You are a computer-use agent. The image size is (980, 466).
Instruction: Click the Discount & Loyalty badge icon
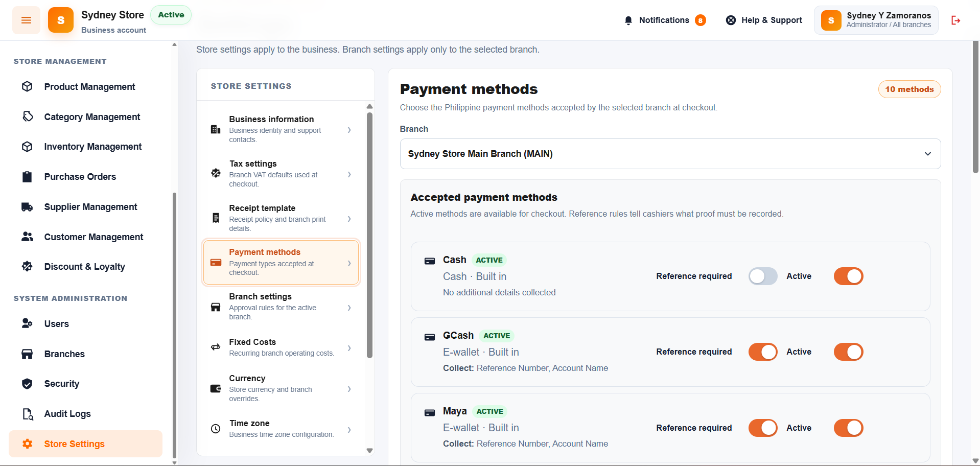(28, 266)
